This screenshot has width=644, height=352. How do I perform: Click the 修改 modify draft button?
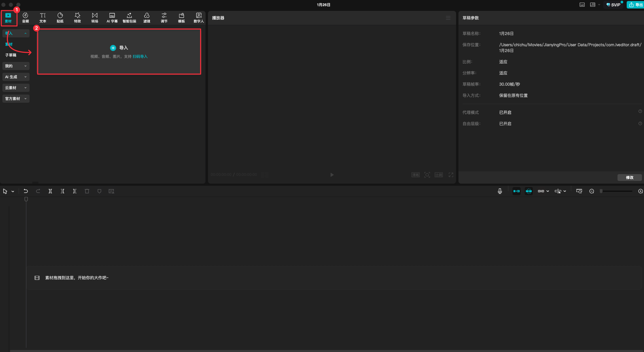click(630, 178)
